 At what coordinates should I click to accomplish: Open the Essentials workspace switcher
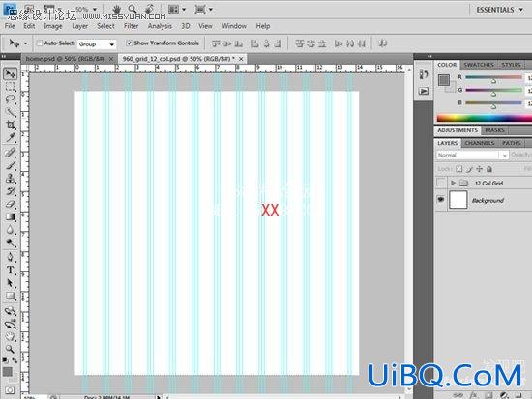pyautogui.click(x=500, y=10)
